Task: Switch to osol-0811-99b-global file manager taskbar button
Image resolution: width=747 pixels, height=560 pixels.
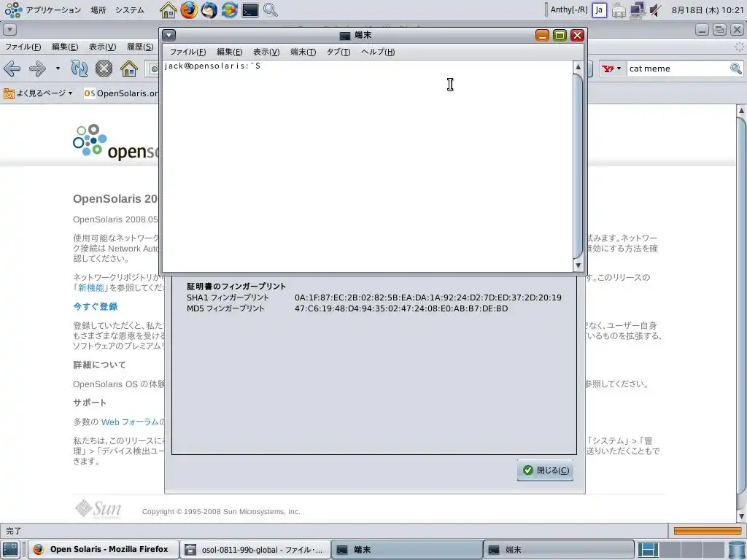Action: tap(256, 550)
